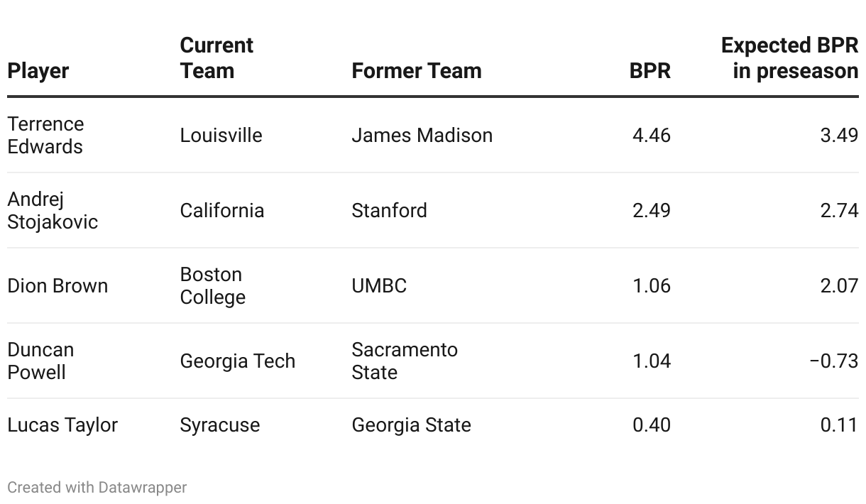The height and width of the screenshot is (504, 866).
Task: Select the James Madison former team cell
Action: [422, 135]
